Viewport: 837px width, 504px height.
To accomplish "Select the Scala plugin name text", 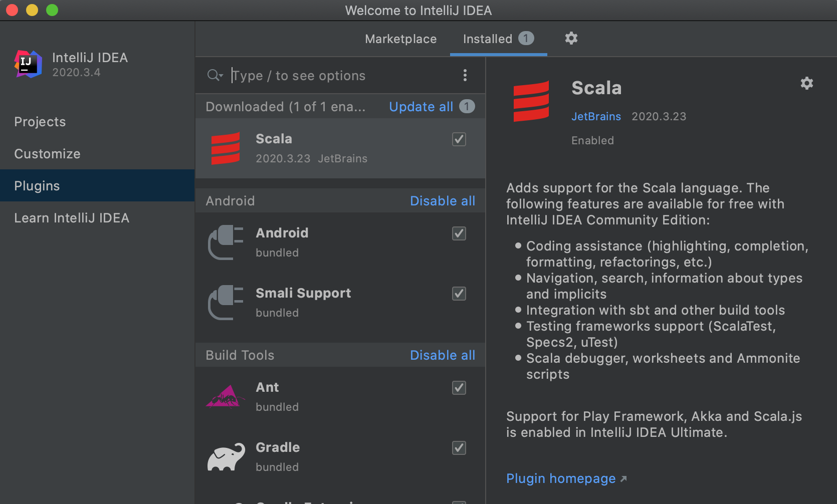I will pos(274,139).
